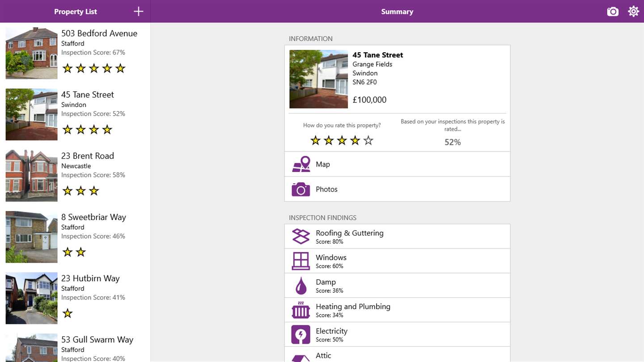The width and height of the screenshot is (644, 362).
Task: Open the camera from the top bar
Action: 613,12
